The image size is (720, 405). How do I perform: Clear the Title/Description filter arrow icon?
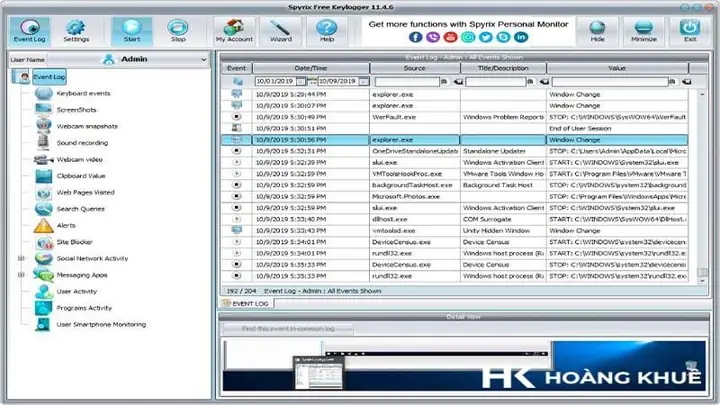(x=544, y=82)
